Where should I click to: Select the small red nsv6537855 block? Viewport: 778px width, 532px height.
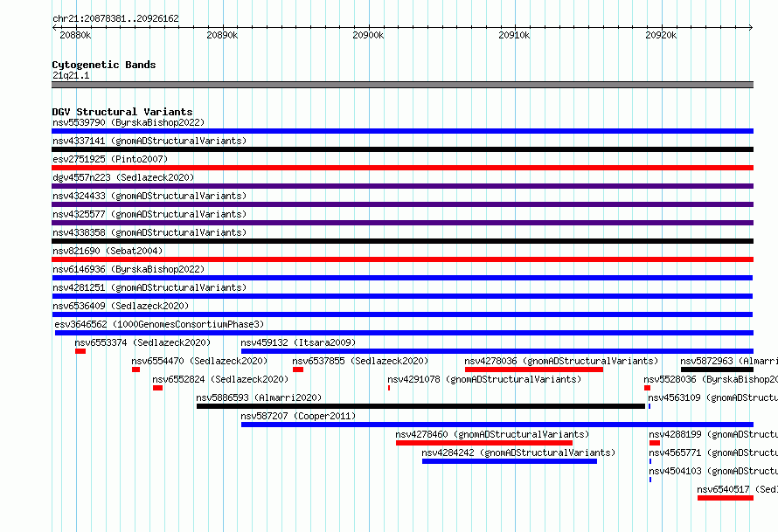click(x=298, y=370)
